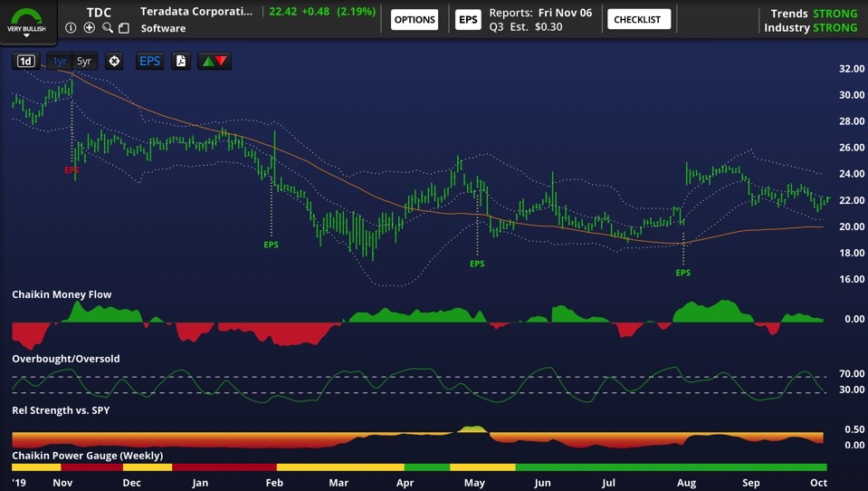The height and width of the screenshot is (491, 868).
Task: Open the TDC ticker symbol selector
Action: (x=99, y=13)
